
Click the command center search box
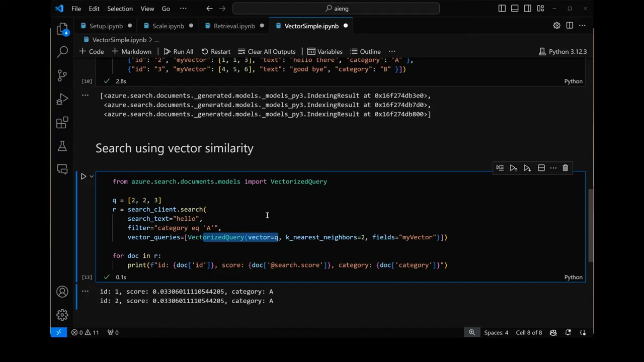point(336,9)
